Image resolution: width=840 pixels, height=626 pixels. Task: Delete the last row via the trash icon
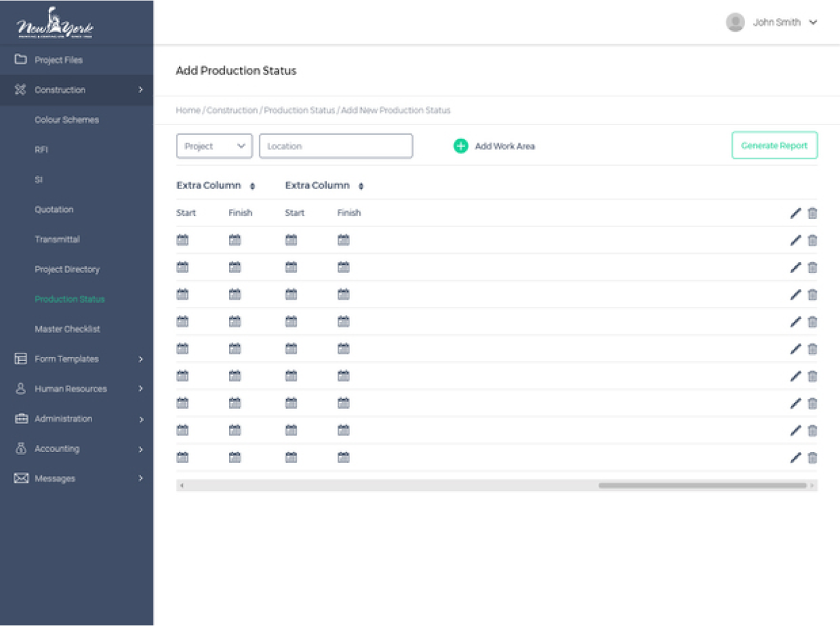pos(812,457)
